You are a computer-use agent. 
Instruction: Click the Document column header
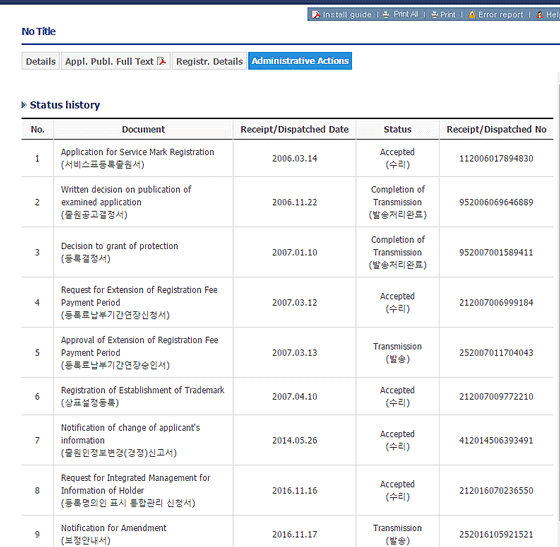point(143,129)
